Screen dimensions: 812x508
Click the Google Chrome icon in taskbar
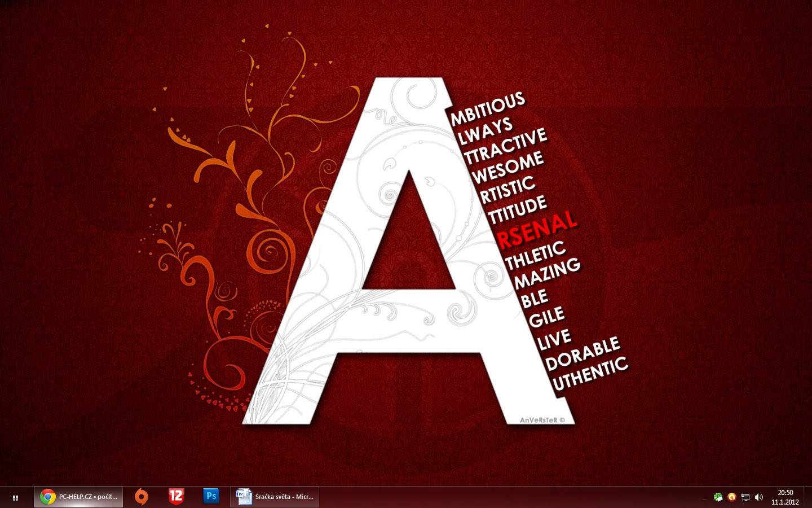pos(47,497)
